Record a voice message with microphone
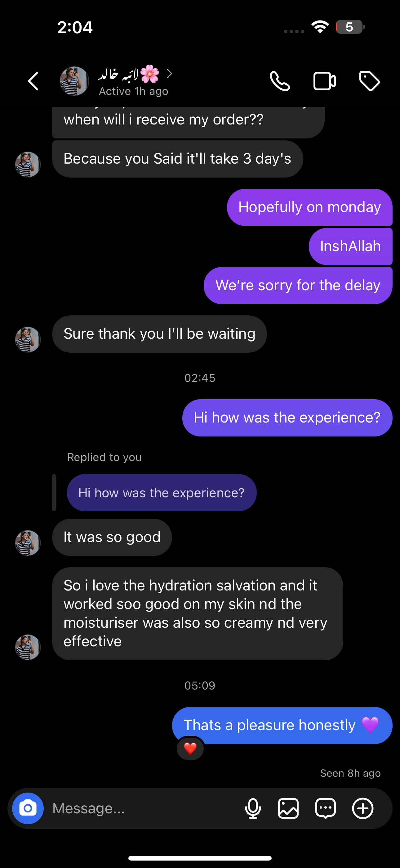Viewport: 400px width, 868px height. (x=253, y=808)
